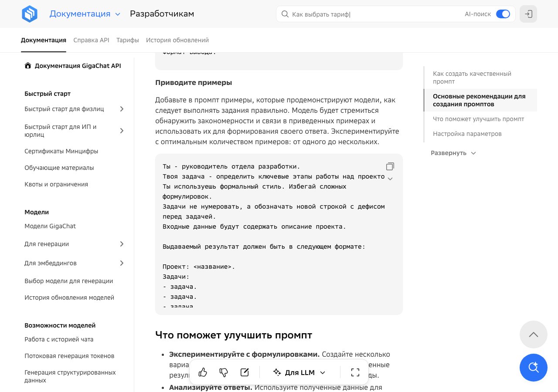Click the thumbs up feedback icon
Image resolution: width=558 pixels, height=392 pixels.
(203, 372)
